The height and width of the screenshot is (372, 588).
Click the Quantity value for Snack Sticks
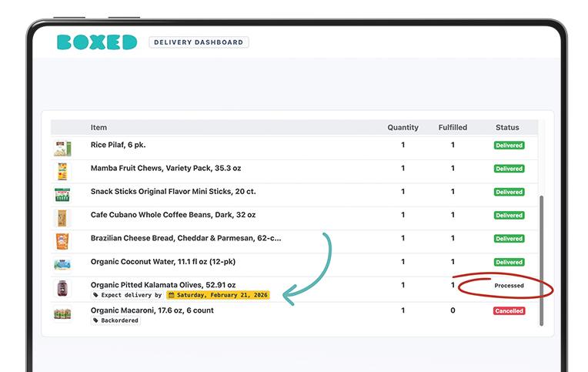pos(403,192)
